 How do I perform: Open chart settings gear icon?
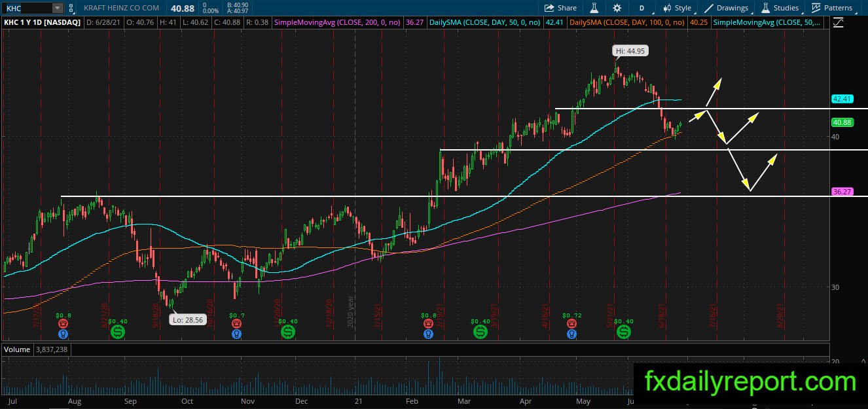click(x=617, y=8)
